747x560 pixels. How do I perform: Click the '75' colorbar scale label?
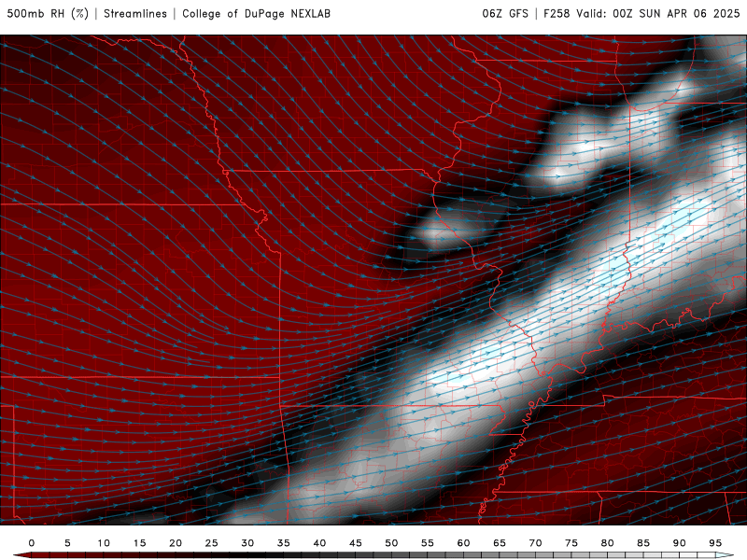[x=571, y=543]
